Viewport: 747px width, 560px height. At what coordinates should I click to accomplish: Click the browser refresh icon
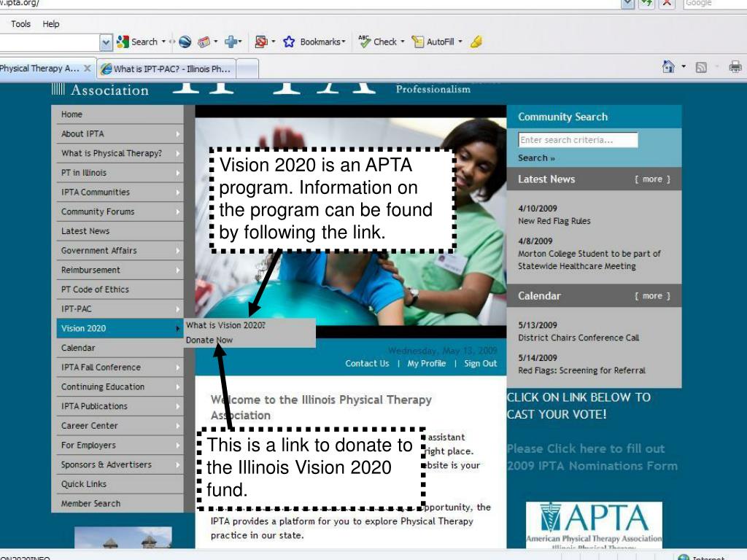(x=647, y=3)
